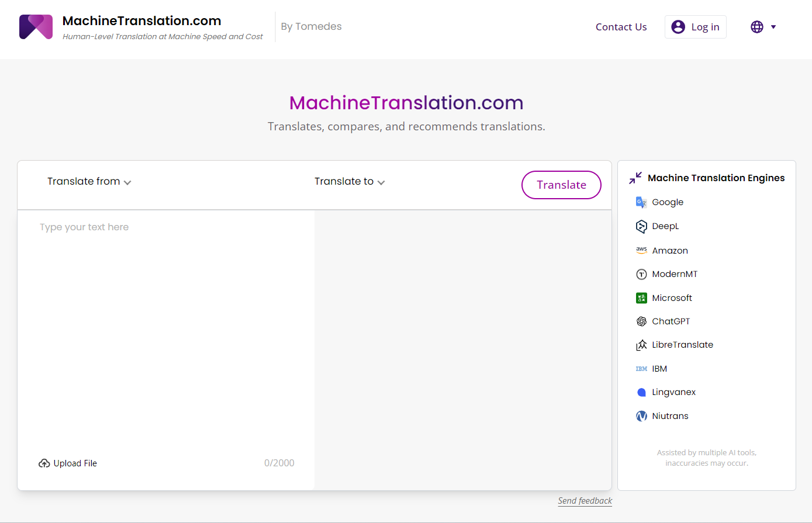Select the ModernMT engine label
Image resolution: width=812 pixels, height=523 pixels.
pyautogui.click(x=675, y=274)
